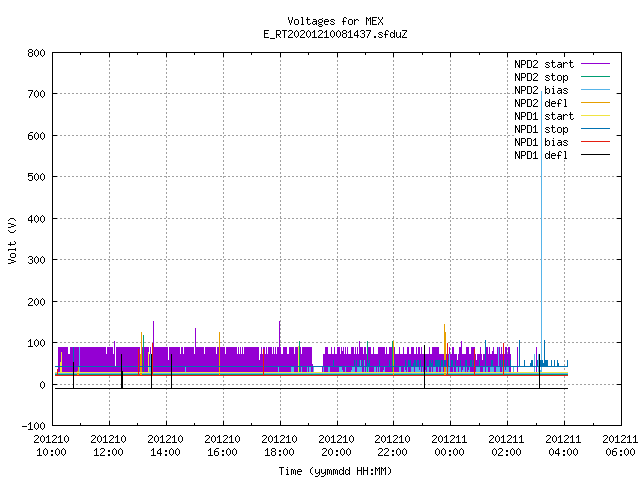Click the light blue NPD2 bias legend line
The image size is (640, 480).
(595, 89)
